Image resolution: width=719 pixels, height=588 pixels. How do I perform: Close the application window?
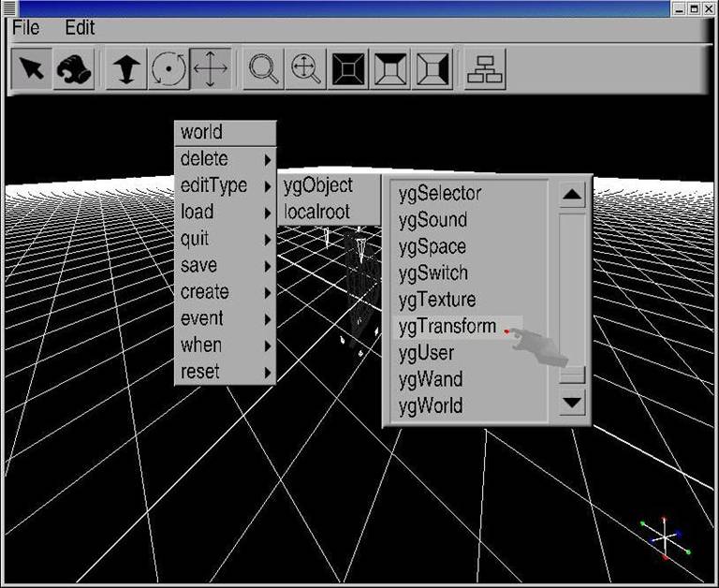[x=710, y=8]
